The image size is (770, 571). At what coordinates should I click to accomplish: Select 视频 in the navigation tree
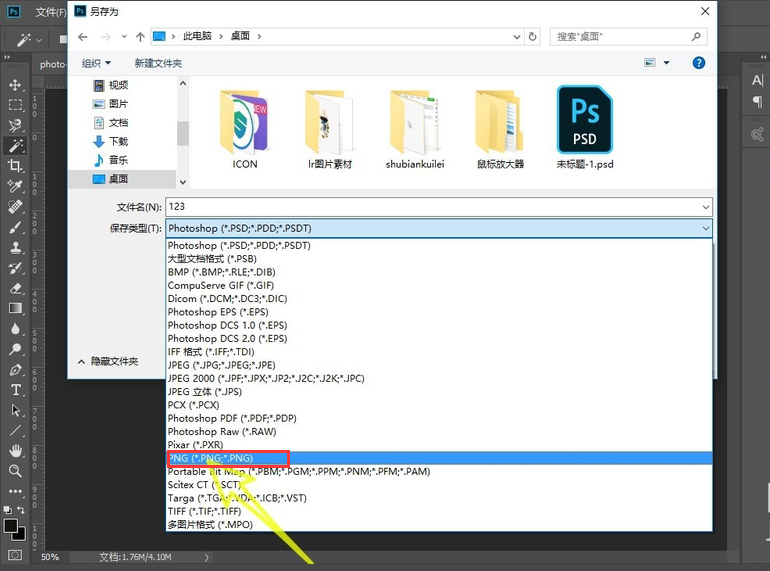tap(118, 85)
